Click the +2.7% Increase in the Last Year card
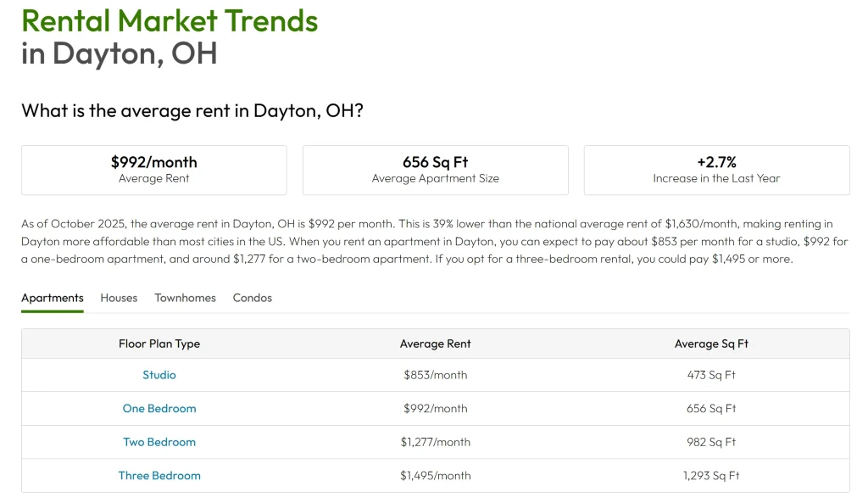Image resolution: width=868 pixels, height=503 pixels. pyautogui.click(x=717, y=170)
